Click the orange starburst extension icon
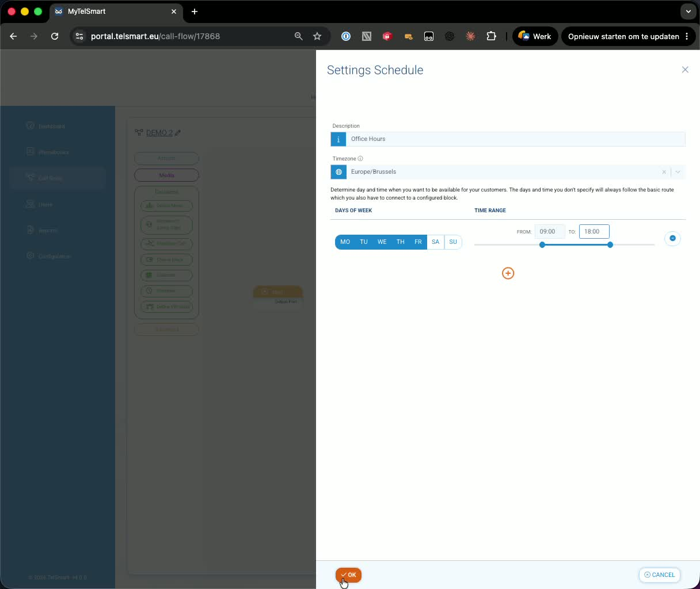 click(x=470, y=36)
